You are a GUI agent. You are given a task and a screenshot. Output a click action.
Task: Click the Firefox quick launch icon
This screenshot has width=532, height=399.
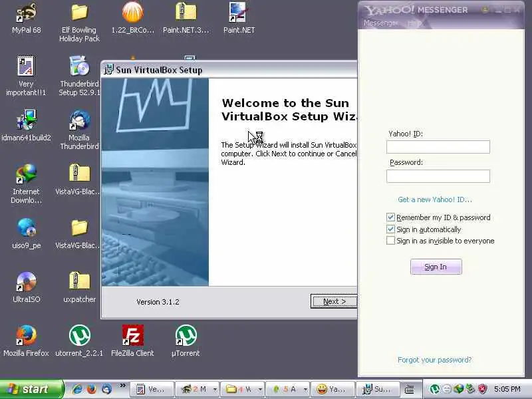92,389
